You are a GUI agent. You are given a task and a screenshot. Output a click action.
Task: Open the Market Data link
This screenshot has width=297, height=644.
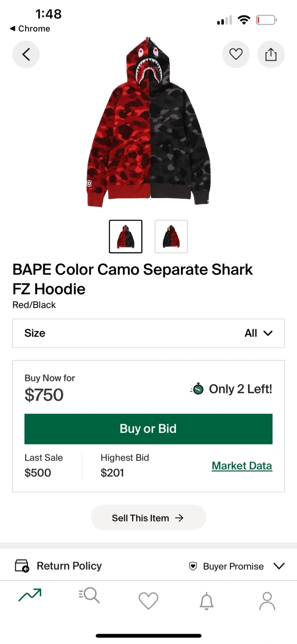[x=242, y=466]
